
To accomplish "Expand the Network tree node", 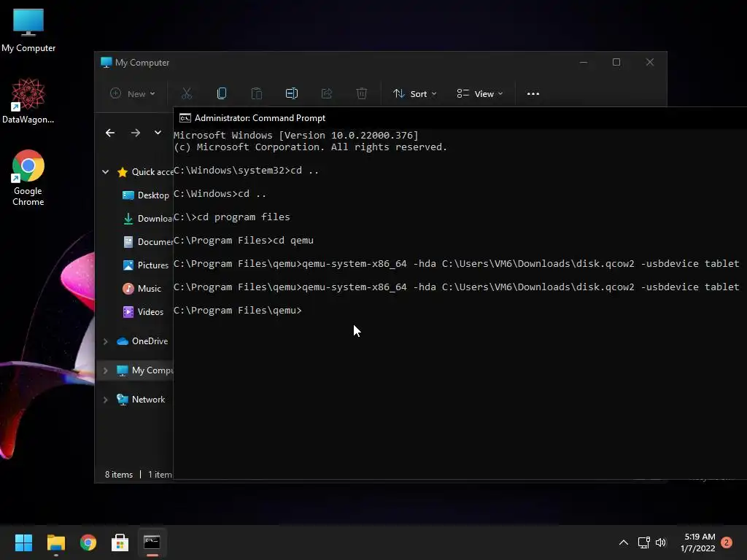I will [105, 400].
